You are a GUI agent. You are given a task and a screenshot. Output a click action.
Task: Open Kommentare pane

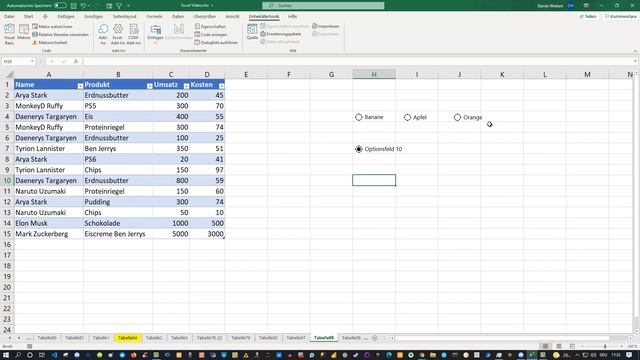pos(621,16)
